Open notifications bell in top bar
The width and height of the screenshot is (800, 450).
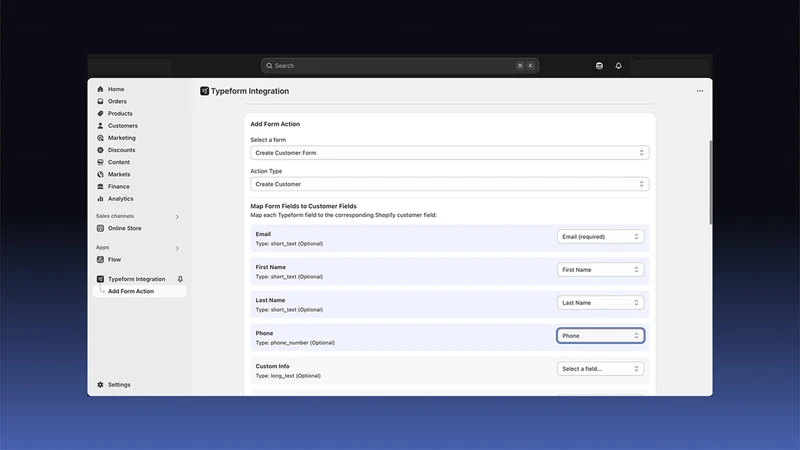618,66
